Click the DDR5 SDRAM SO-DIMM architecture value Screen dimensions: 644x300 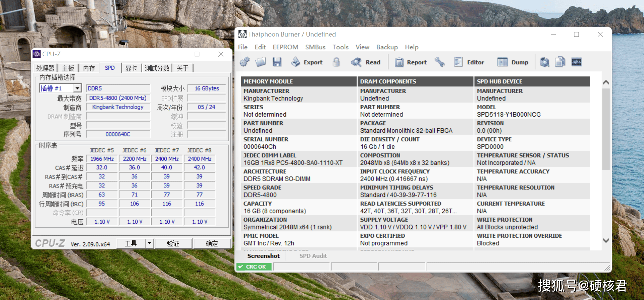click(277, 179)
